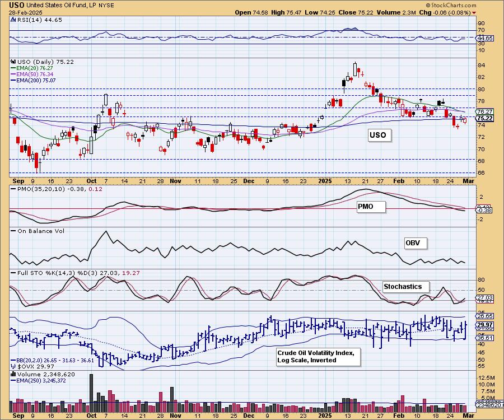504x420 pixels.
Task: Click the EMA(20) 76.27 legend entry
Action: tap(32, 68)
